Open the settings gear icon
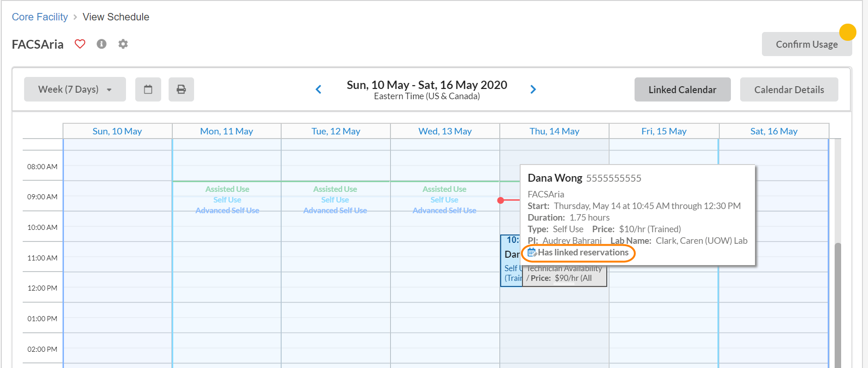This screenshot has height=368, width=868. (123, 44)
